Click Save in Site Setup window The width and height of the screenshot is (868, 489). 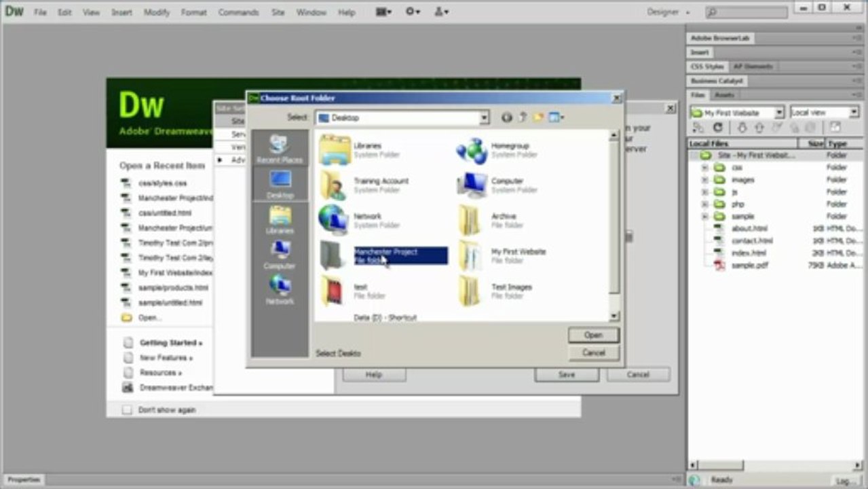coord(566,374)
